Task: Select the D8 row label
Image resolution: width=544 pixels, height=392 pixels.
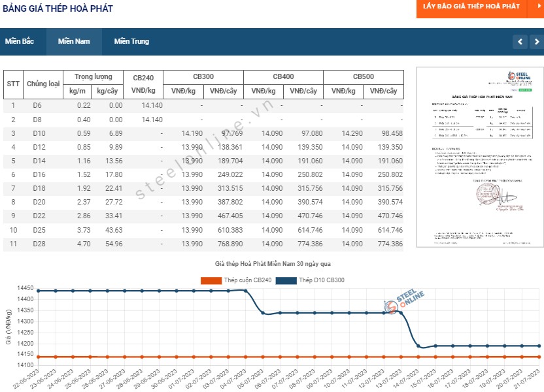Action: pos(37,120)
